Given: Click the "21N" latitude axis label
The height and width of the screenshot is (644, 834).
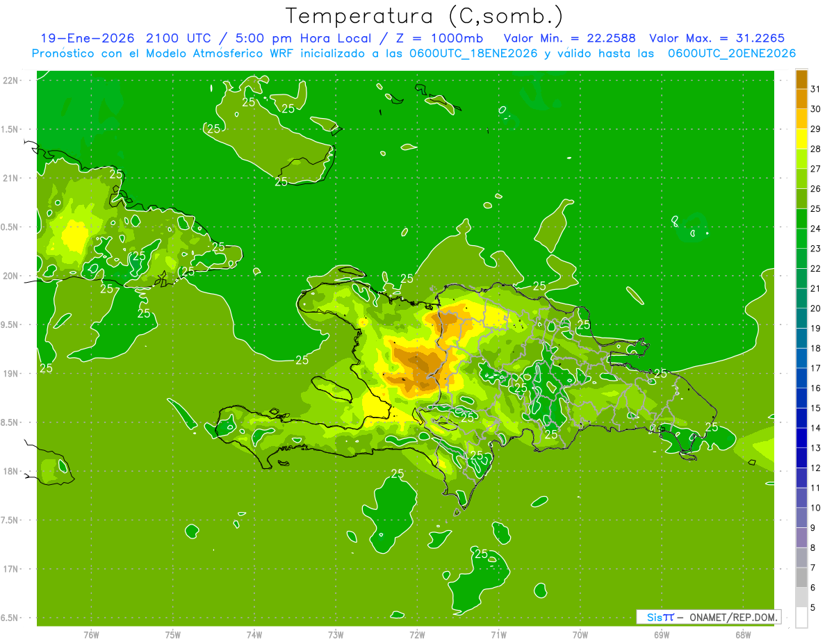Looking at the screenshot, I should coord(11,178).
